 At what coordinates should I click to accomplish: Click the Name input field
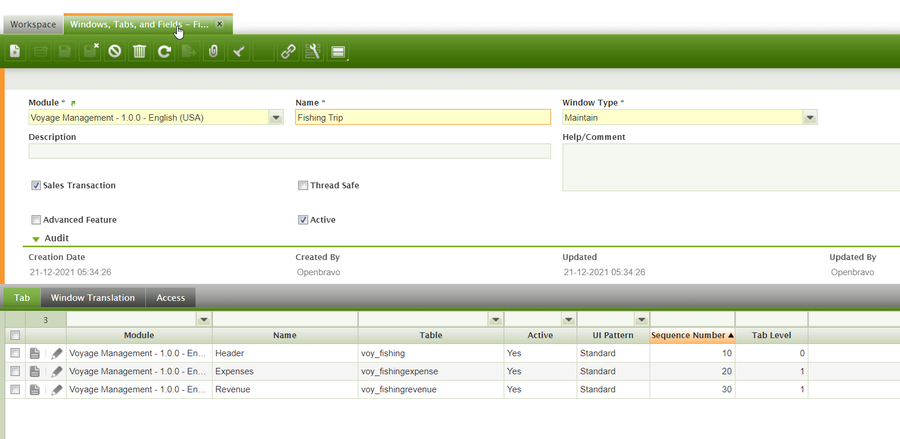422,118
